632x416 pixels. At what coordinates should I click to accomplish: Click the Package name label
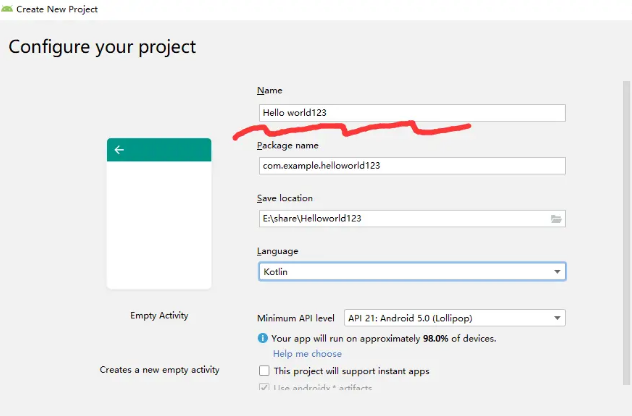(288, 146)
